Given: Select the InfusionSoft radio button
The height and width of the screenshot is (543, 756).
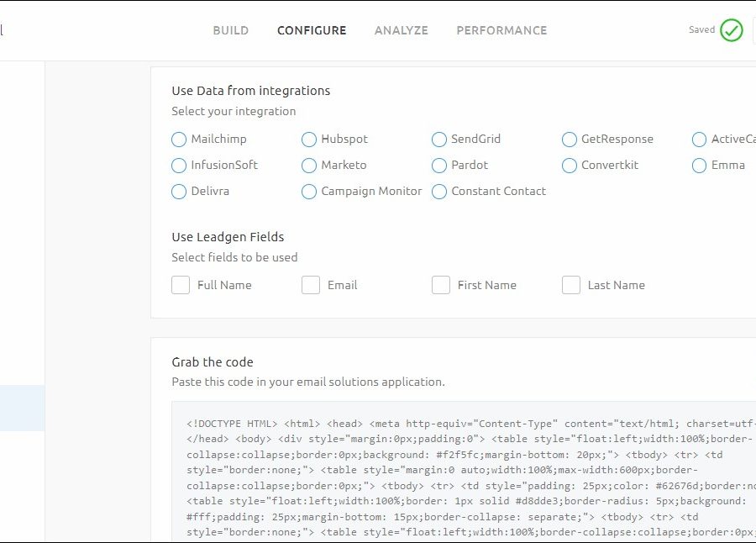Looking at the screenshot, I should point(179,166).
